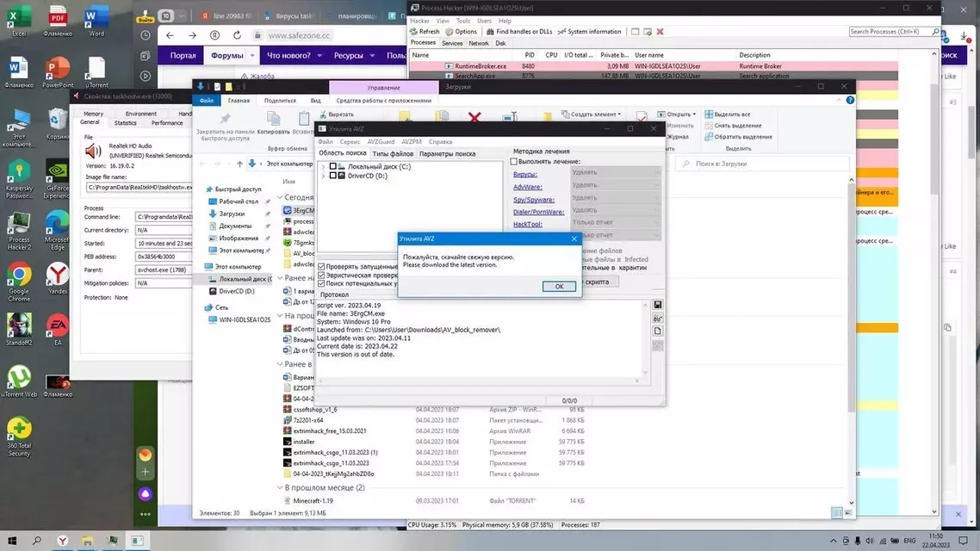Screen dimensions: 980x551
Task: Collapse the Сегодня group in Explorer
Action: (x=280, y=197)
